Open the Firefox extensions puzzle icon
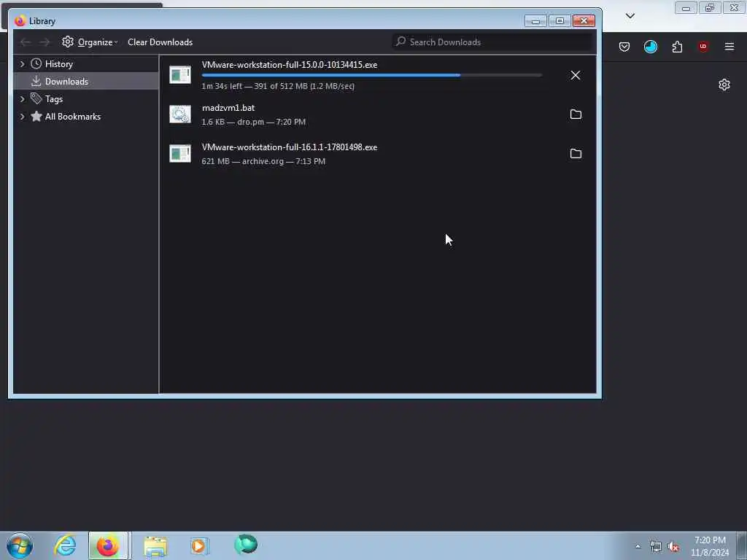747x560 pixels. (x=677, y=47)
